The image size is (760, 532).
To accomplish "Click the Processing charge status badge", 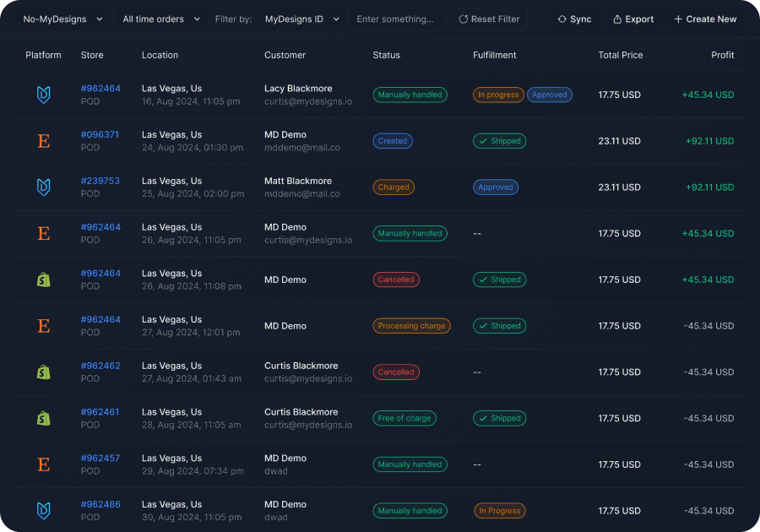I will (411, 326).
